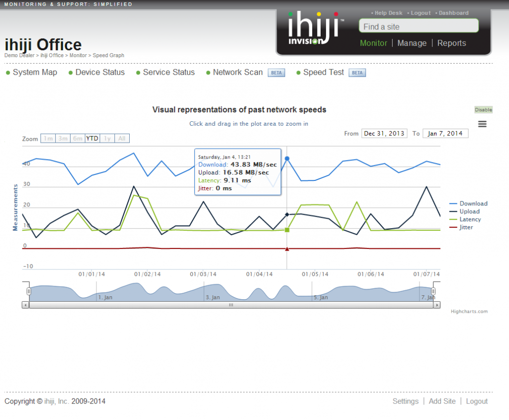Open the Manage tab
Image resolution: width=509 pixels, height=420 pixels.
pos(412,43)
